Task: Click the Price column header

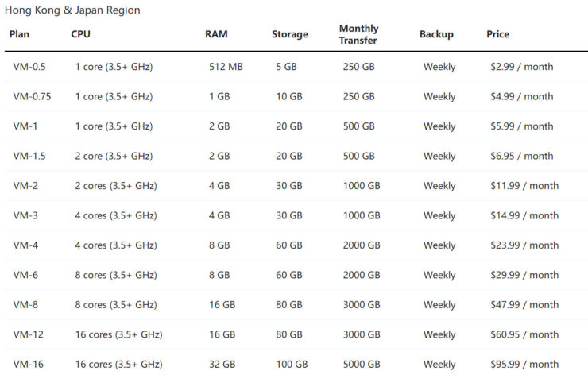Action: click(498, 34)
